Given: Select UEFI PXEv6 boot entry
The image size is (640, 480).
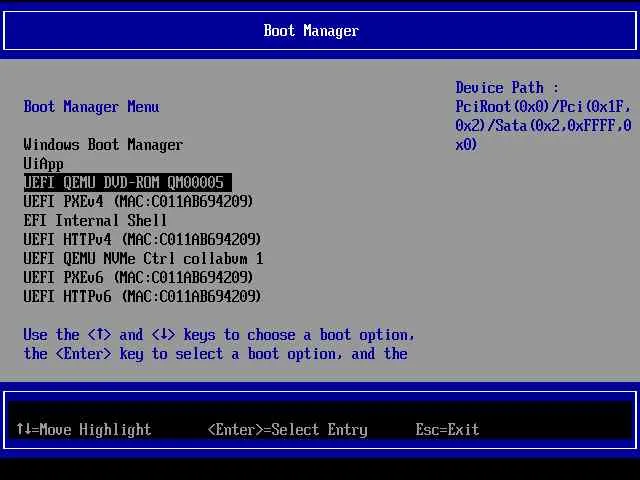Looking at the screenshot, I should coord(138,278).
